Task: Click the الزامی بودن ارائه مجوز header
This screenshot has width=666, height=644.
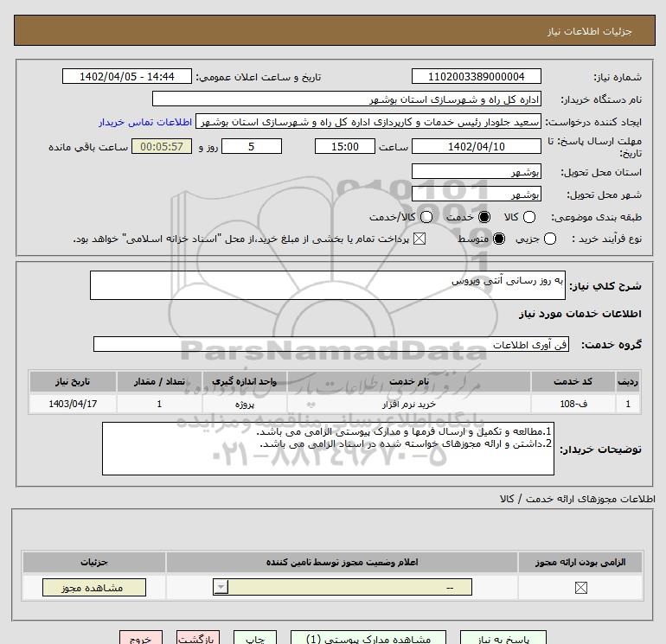Action: pyautogui.click(x=580, y=562)
